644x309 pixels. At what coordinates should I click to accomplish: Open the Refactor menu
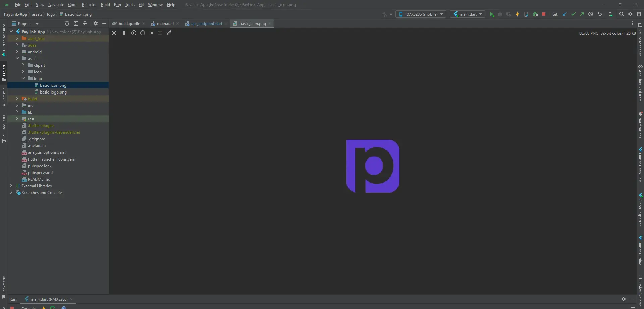(89, 5)
